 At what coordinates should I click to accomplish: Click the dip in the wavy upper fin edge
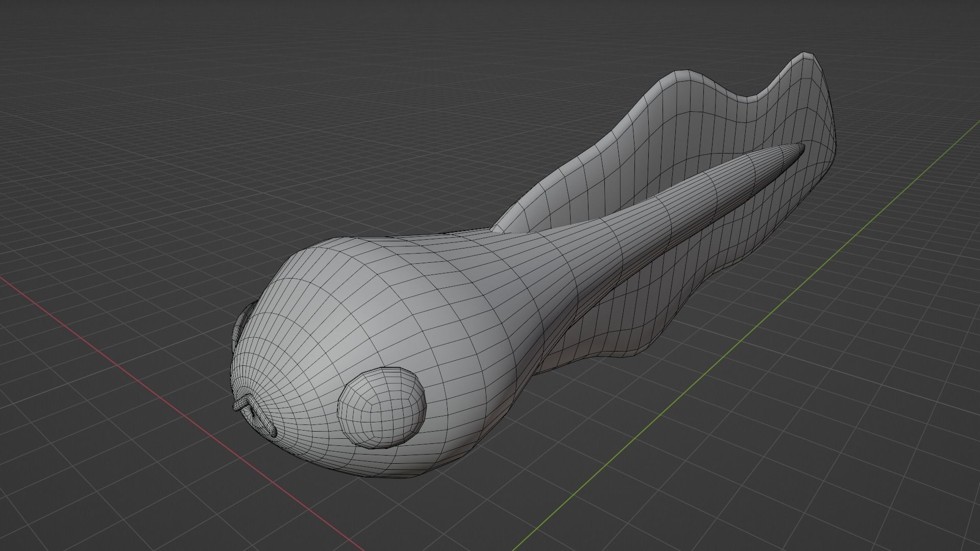pos(746,101)
